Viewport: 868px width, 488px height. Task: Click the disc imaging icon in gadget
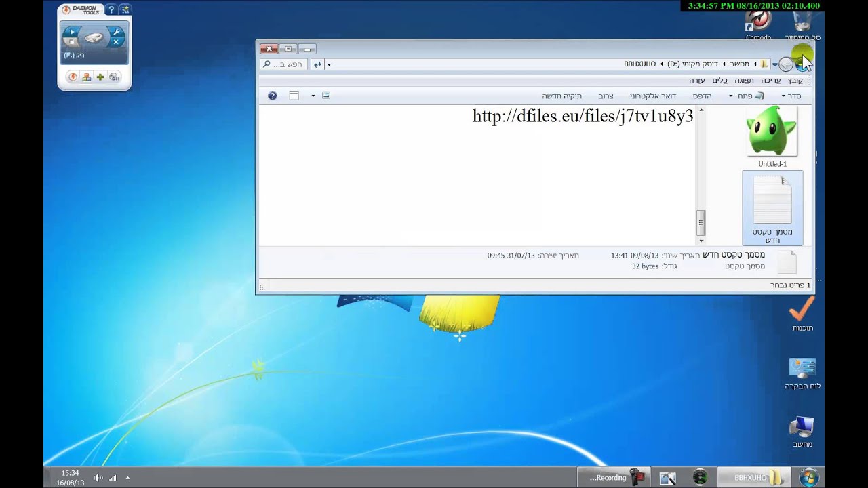pyautogui.click(x=114, y=77)
